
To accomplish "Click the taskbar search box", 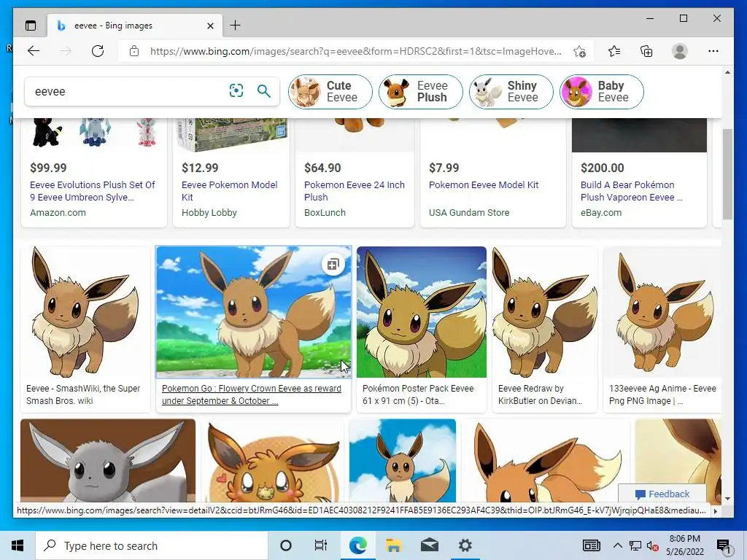I will click(152, 545).
